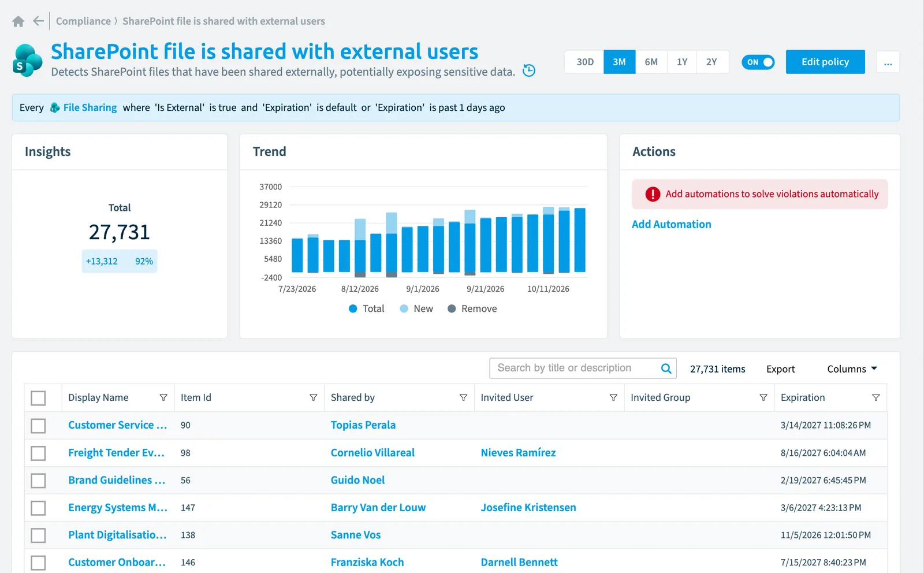Select the 6M time range
This screenshot has height=573, width=924.
[x=651, y=62]
